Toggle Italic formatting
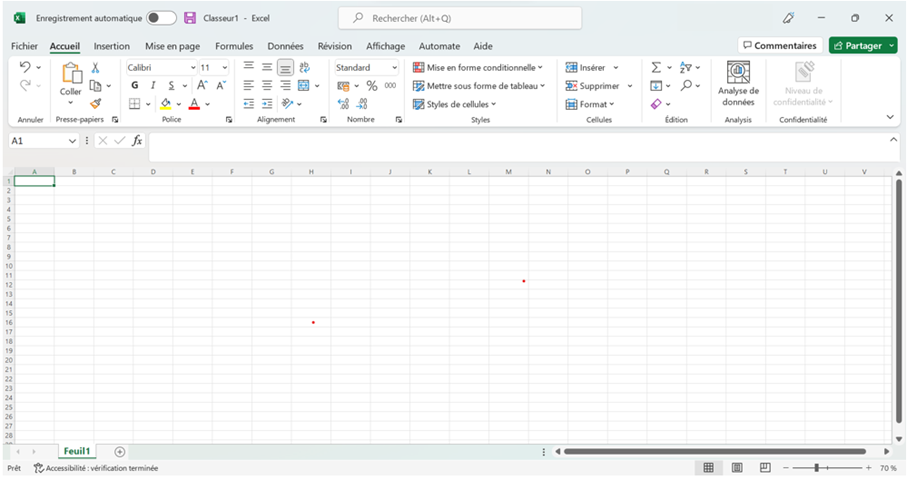The image size is (907, 480). point(153,86)
